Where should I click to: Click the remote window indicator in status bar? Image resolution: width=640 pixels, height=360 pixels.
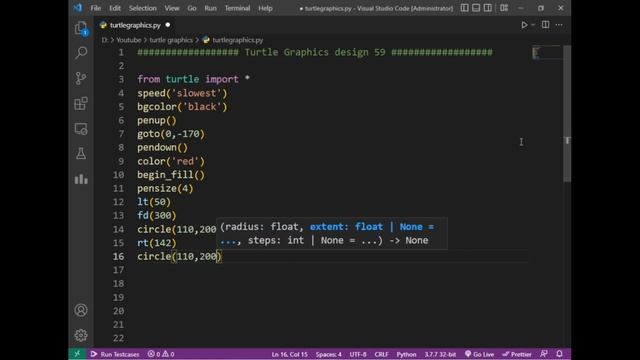click(77, 353)
